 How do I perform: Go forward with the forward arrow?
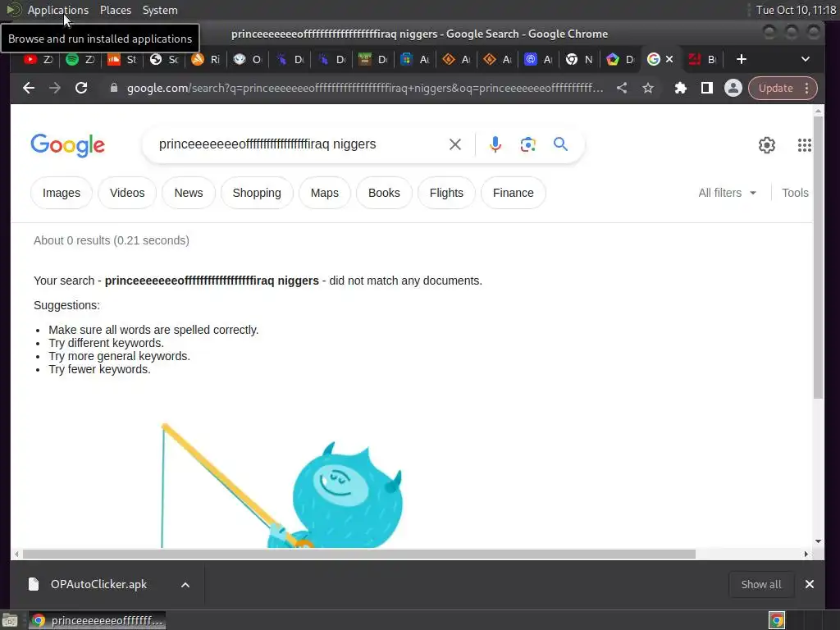coord(55,88)
